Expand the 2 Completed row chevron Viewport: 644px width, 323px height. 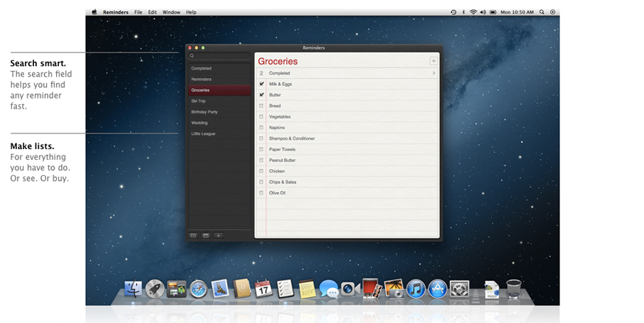[x=434, y=73]
